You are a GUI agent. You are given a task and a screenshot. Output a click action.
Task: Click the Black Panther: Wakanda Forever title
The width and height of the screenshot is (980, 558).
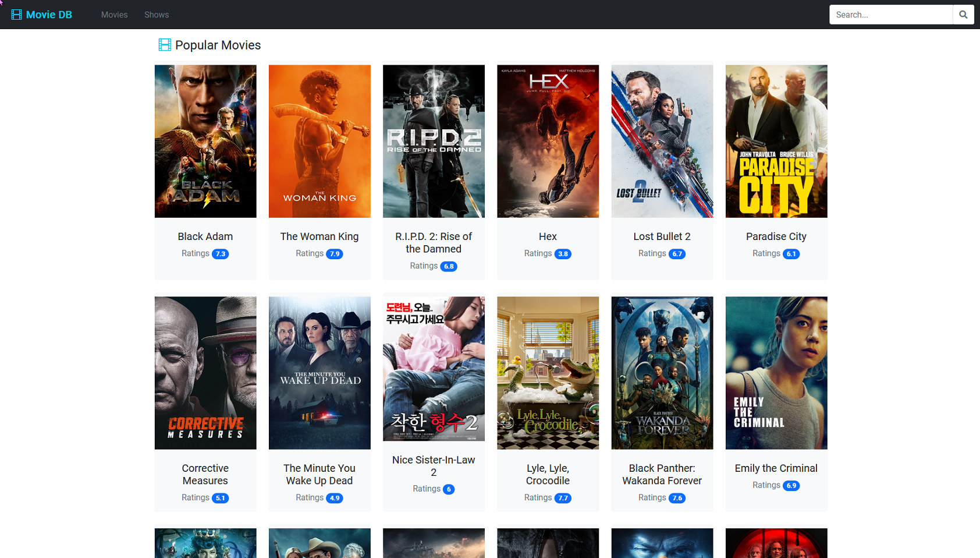pyautogui.click(x=662, y=475)
